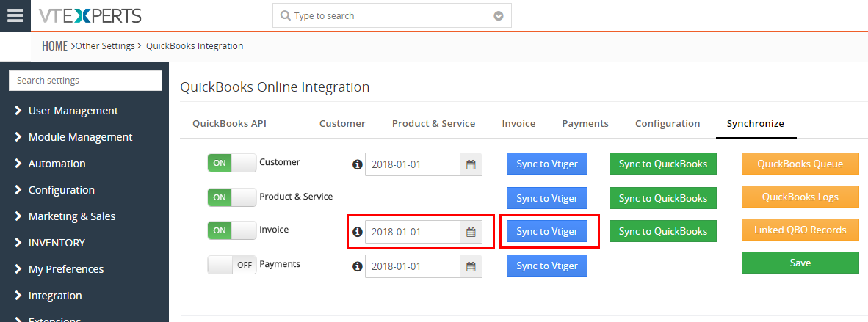868x322 pixels.
Task: Switch to Product & Service tab
Action: tap(433, 123)
